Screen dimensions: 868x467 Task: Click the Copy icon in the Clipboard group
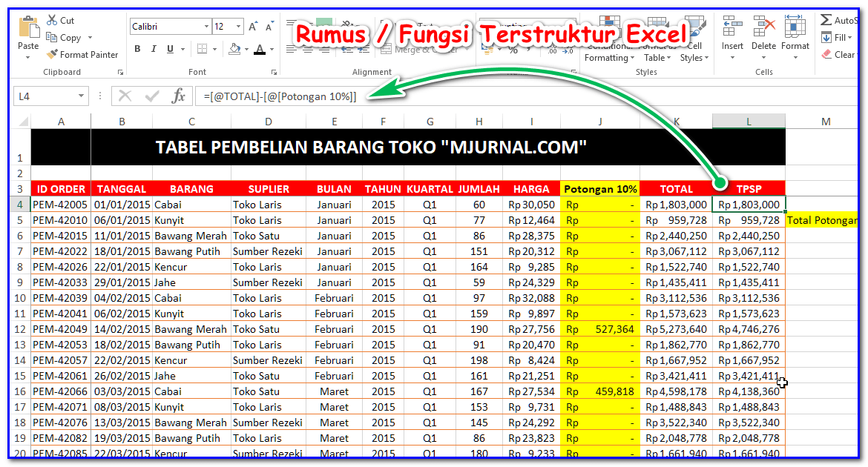point(52,37)
